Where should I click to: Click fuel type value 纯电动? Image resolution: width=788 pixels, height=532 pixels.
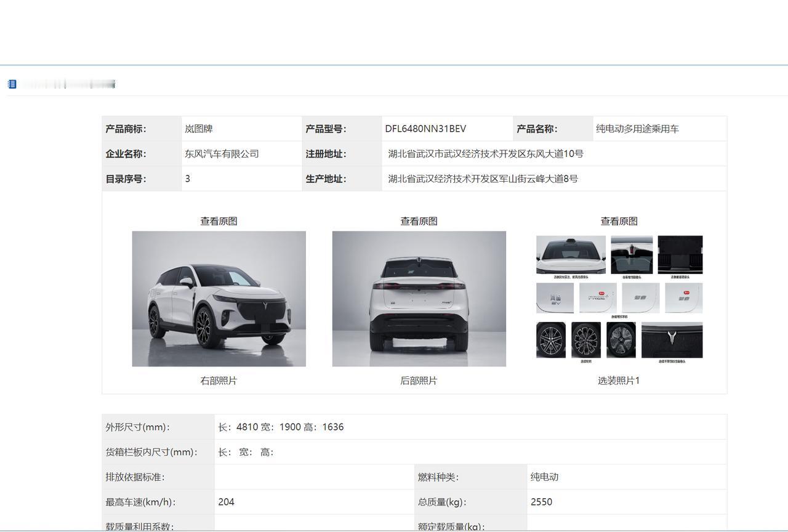click(x=544, y=477)
